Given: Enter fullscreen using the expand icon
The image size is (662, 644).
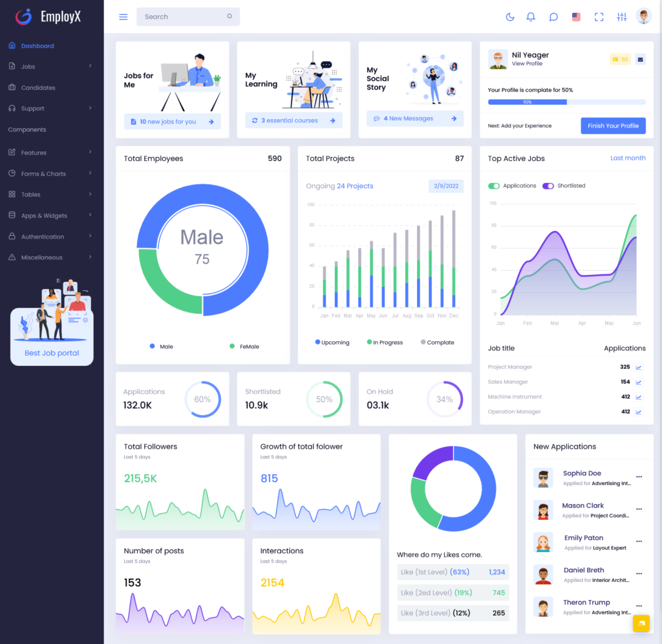Looking at the screenshot, I should point(599,17).
